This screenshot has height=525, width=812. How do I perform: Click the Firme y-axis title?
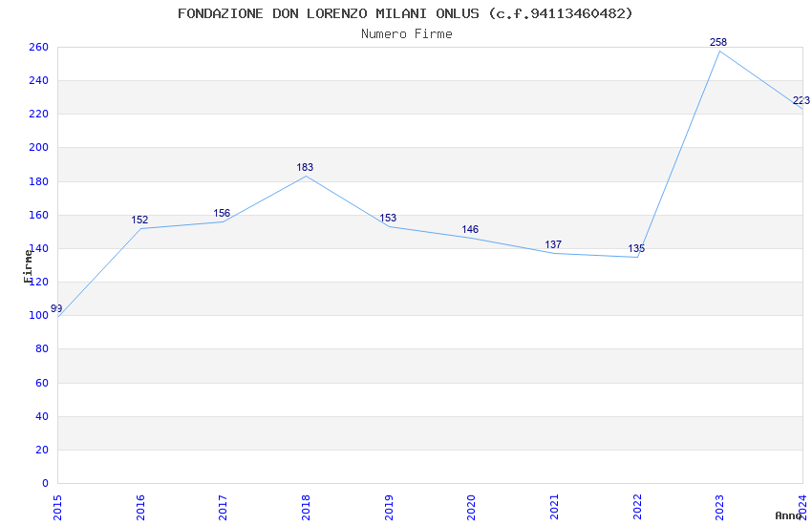tap(28, 265)
